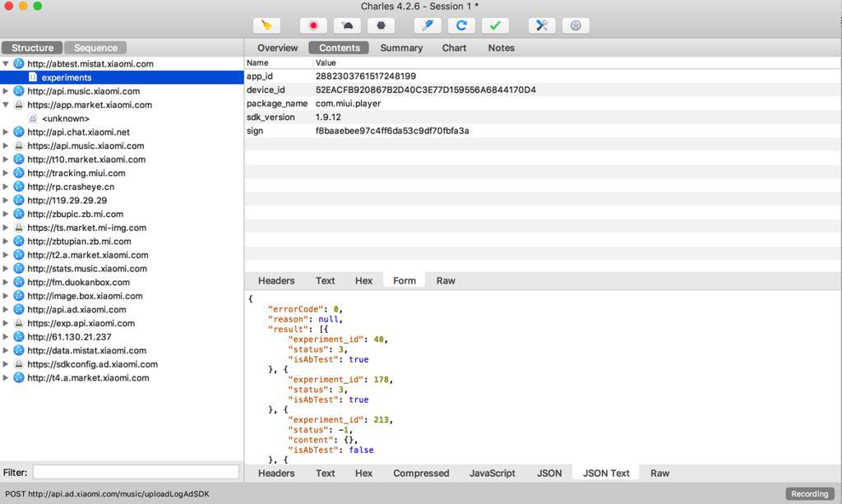Switch to the Summary tab
The height and width of the screenshot is (504, 842).
[x=401, y=48]
